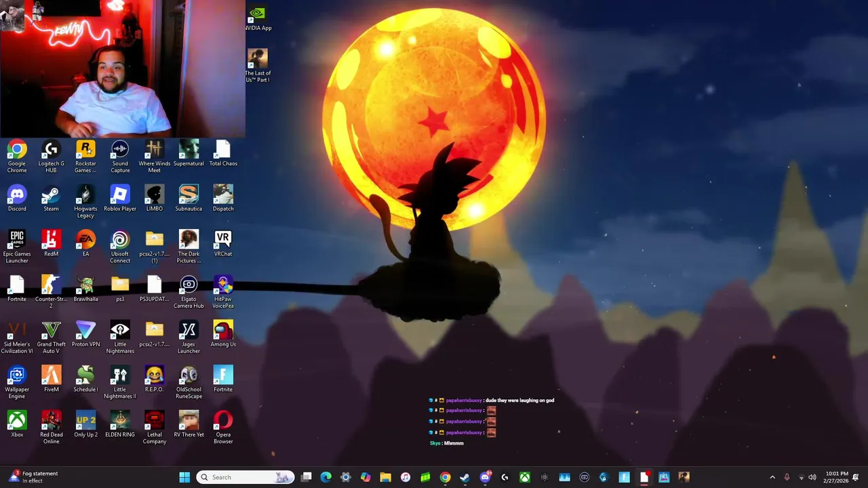Image resolution: width=868 pixels, height=488 pixels.
Task: Select the pcsx2-v1.7... (1) folder
Action: [x=155, y=247]
